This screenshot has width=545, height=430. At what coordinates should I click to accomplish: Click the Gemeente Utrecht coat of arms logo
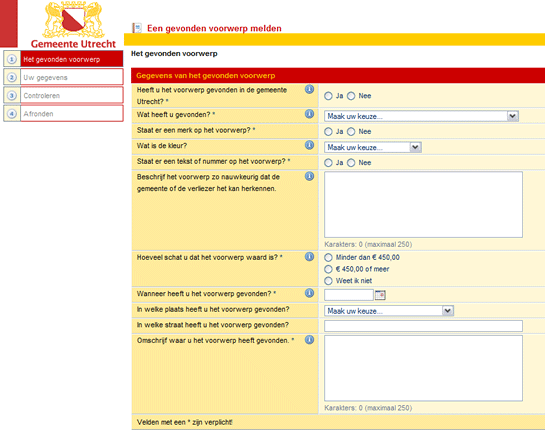click(73, 20)
